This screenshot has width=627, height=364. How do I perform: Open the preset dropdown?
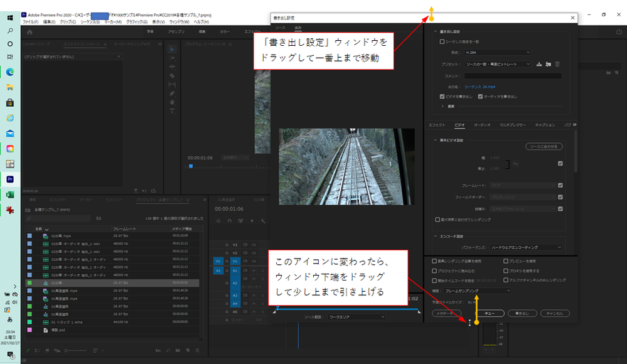tap(498, 64)
